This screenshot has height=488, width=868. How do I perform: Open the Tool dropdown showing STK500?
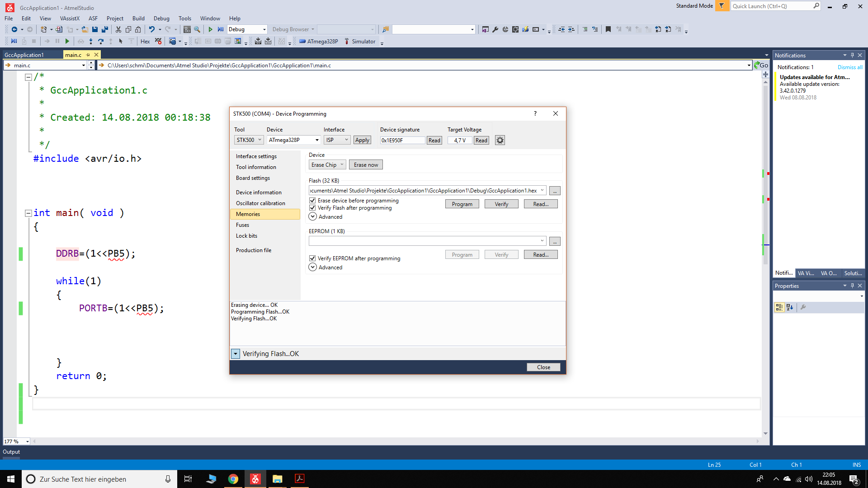point(249,140)
